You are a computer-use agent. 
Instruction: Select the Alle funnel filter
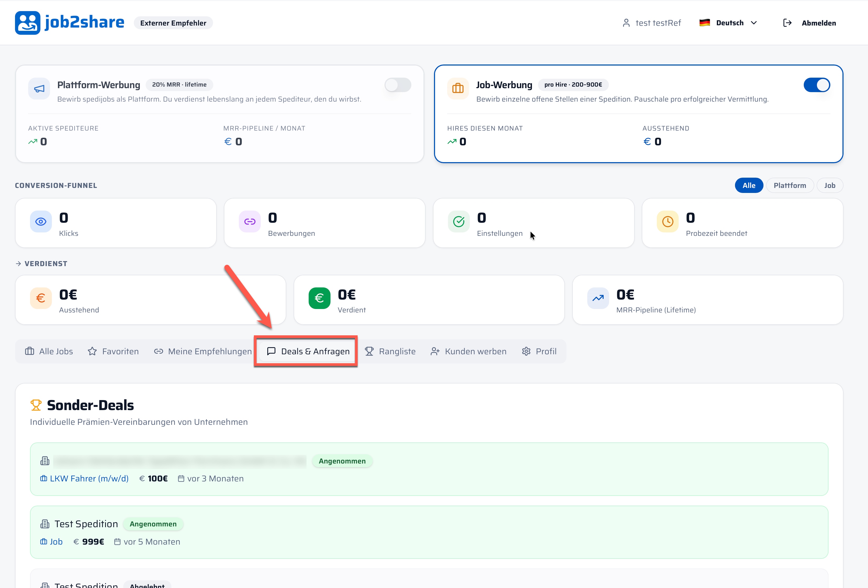749,186
